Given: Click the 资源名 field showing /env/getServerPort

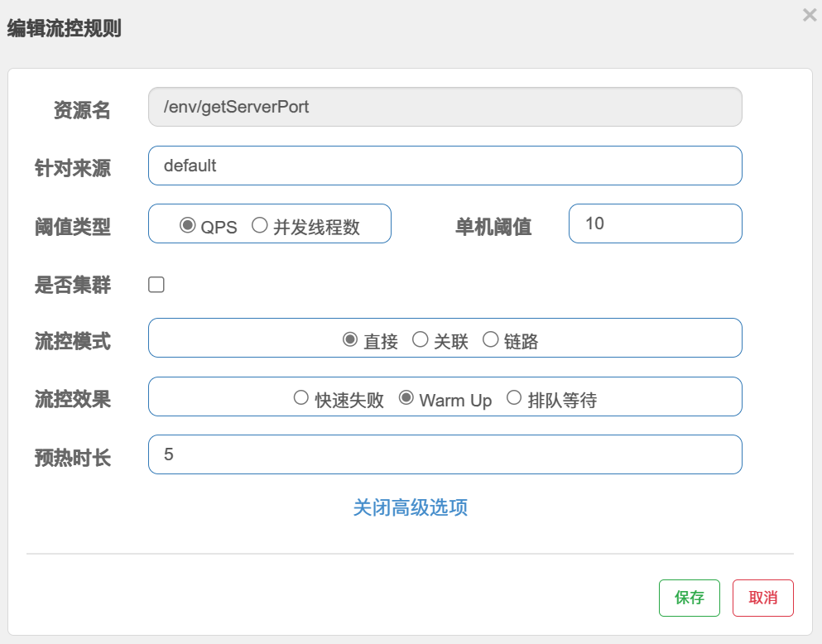Looking at the screenshot, I should point(445,107).
